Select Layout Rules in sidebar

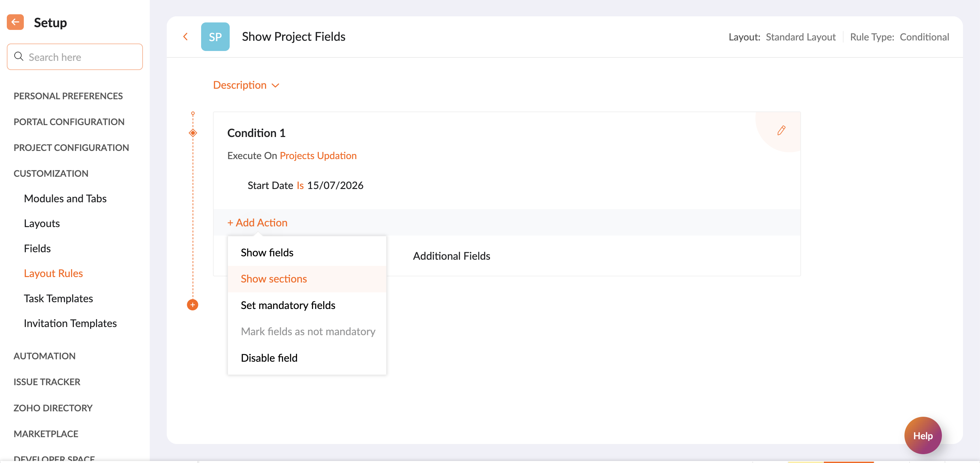53,273
